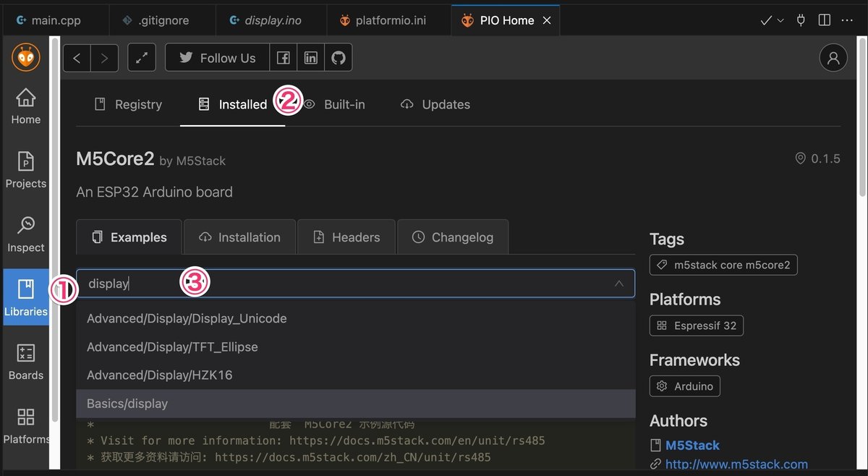Click the Arduino framework button
This screenshot has height=476, width=868.
(x=685, y=386)
